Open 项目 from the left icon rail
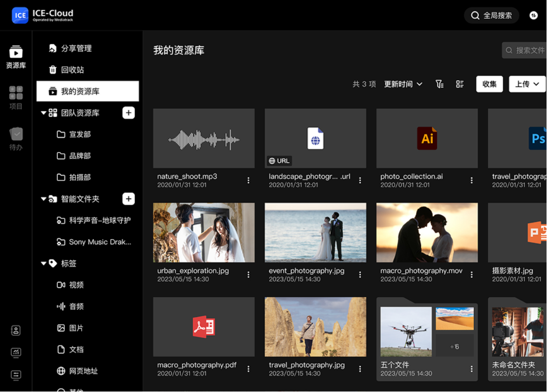Screen dimensions: 547x392 tap(15, 96)
